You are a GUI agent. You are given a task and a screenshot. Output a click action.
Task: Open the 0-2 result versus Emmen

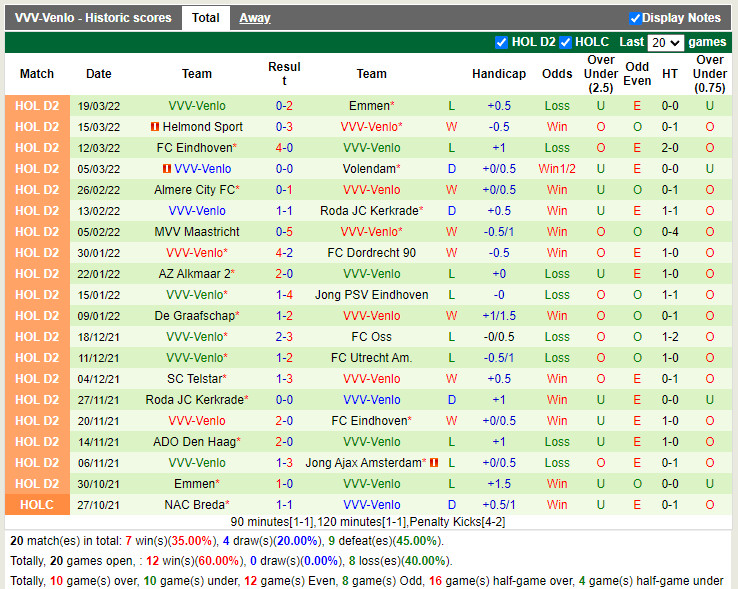[x=284, y=106]
